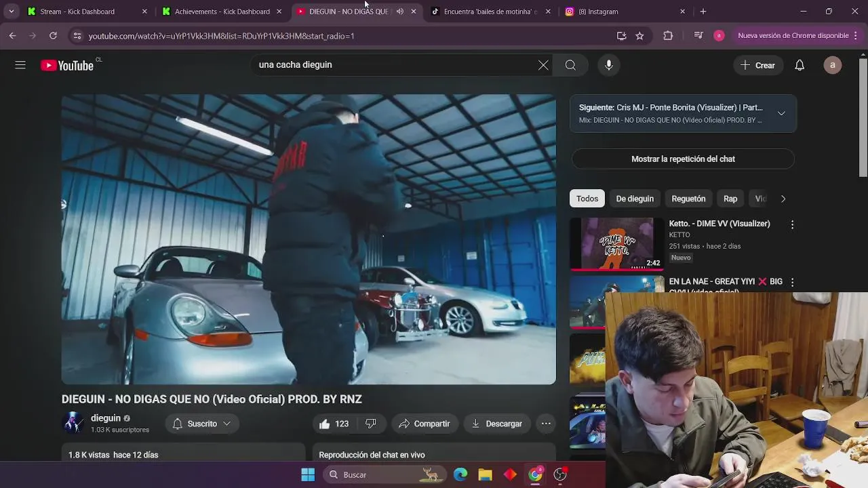868x488 pixels.
Task: Switch to Achievements - Kick Dashboard tab
Action: pyautogui.click(x=222, y=12)
